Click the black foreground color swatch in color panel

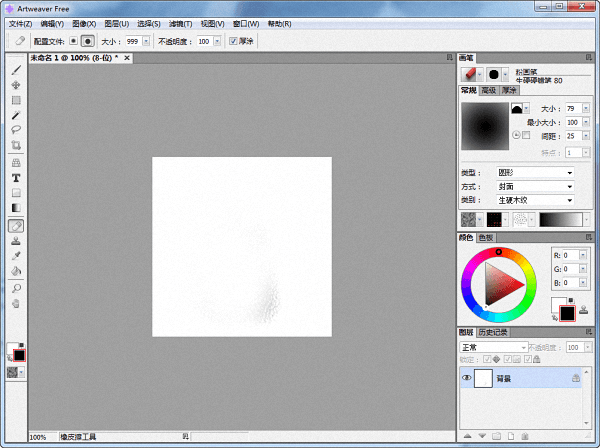tap(567, 314)
